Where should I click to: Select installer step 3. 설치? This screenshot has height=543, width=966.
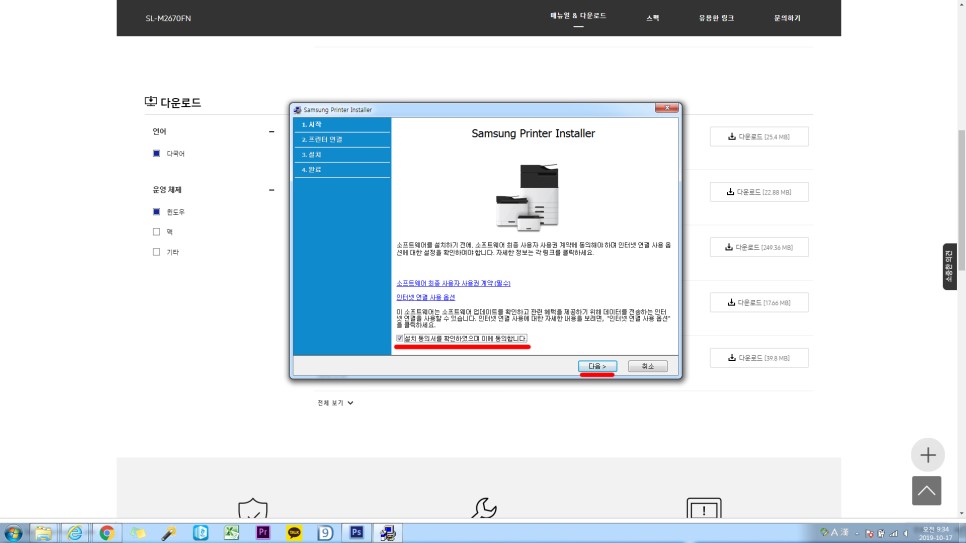pyautogui.click(x=342, y=155)
